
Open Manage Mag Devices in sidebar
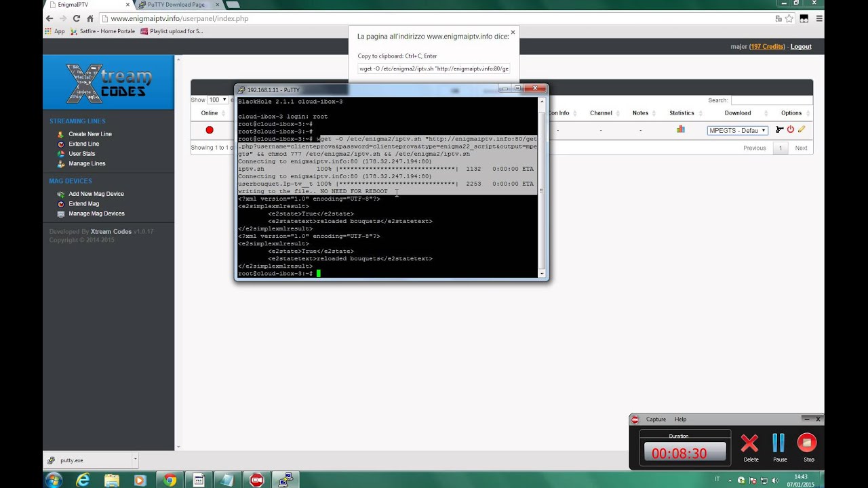[96, 213]
